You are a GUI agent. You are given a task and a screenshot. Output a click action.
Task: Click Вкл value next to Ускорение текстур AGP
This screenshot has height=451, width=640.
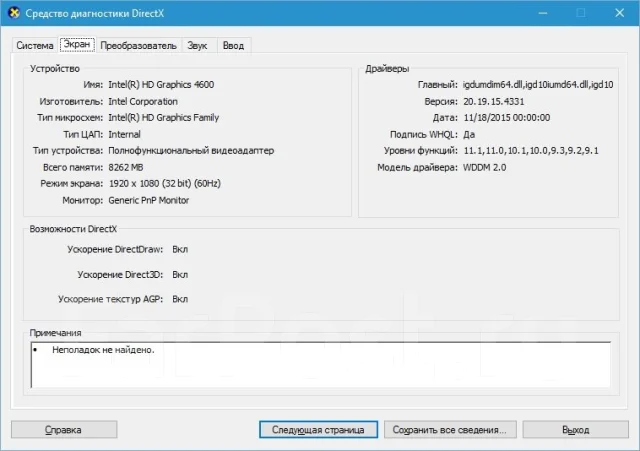click(180, 299)
